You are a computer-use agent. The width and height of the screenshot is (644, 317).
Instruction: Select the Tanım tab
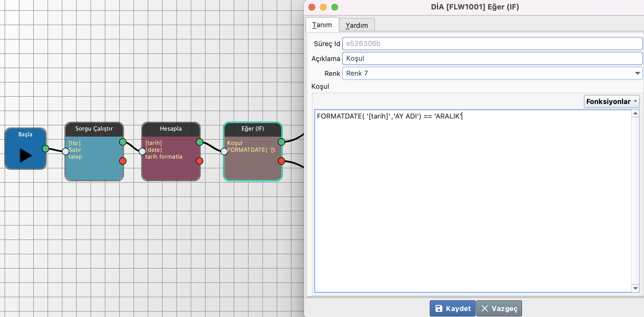coord(322,25)
